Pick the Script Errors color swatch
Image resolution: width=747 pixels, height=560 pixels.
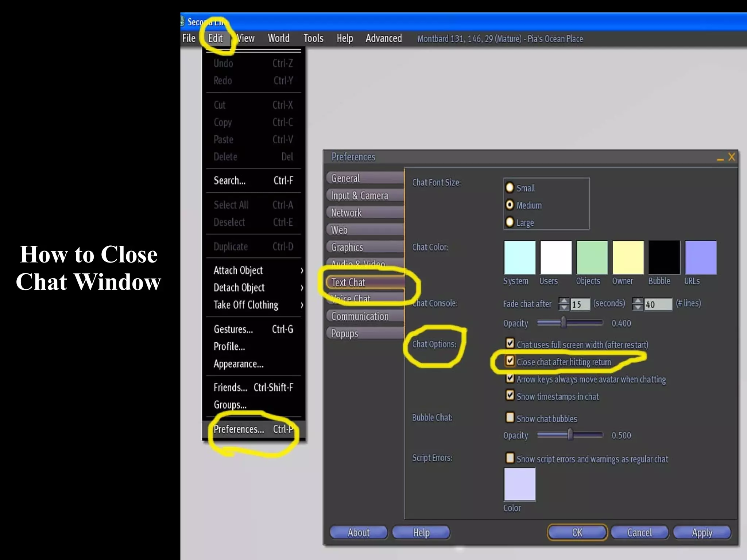coord(520,484)
